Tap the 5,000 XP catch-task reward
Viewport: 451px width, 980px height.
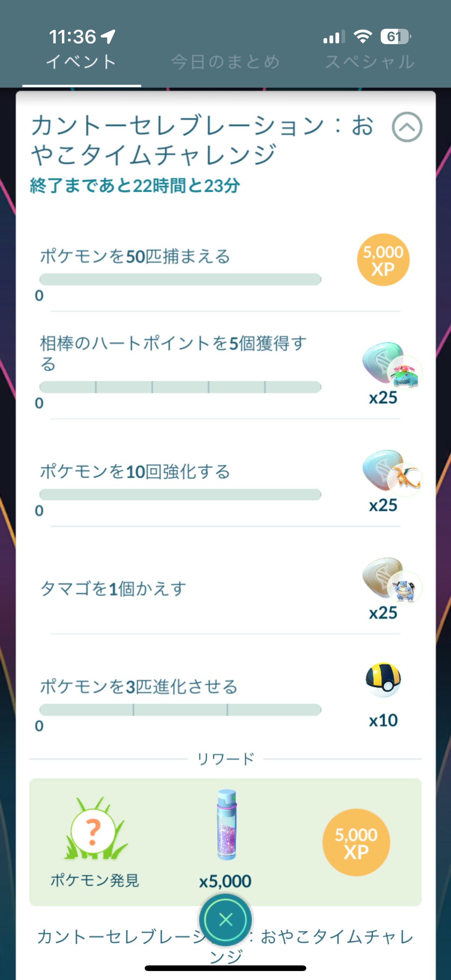(383, 260)
